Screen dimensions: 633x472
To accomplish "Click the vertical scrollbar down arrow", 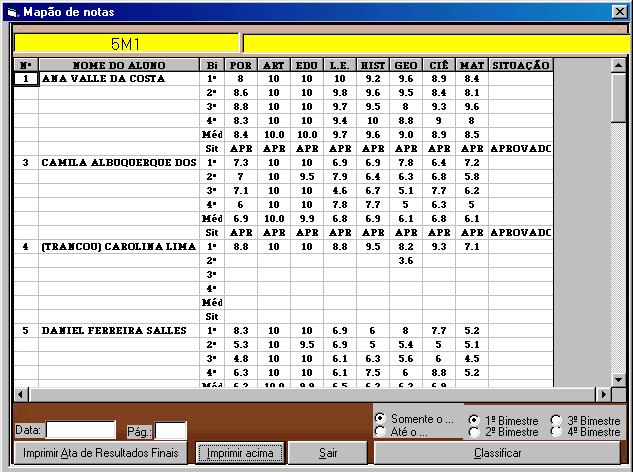I will (x=619, y=380).
